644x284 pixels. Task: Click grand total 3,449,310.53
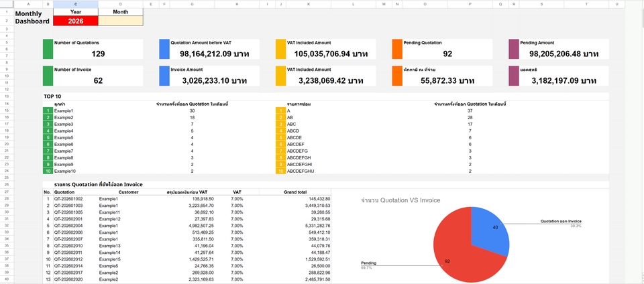click(317, 206)
